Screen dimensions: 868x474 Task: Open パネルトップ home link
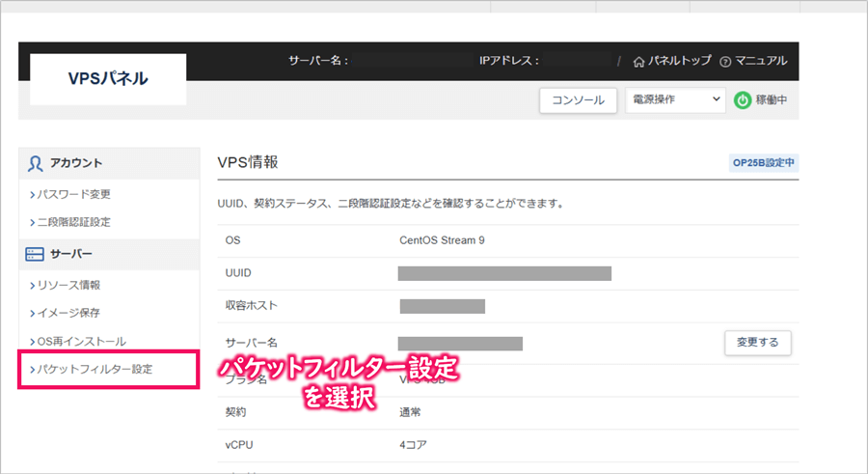[672, 61]
